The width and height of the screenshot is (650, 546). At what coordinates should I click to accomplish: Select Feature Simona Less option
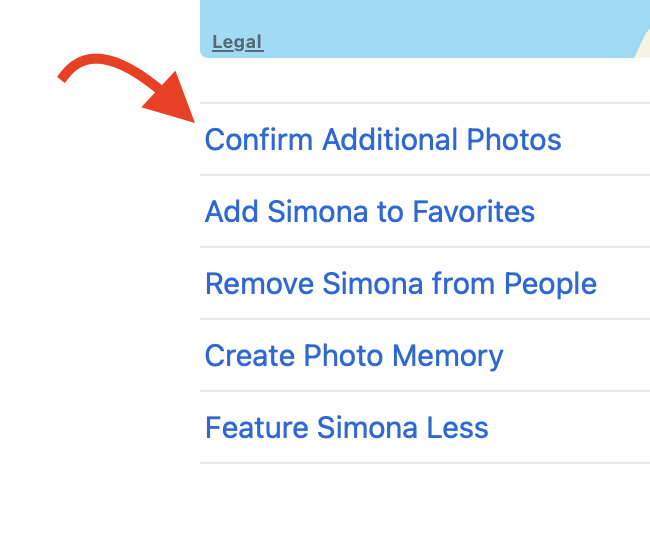coord(346,428)
